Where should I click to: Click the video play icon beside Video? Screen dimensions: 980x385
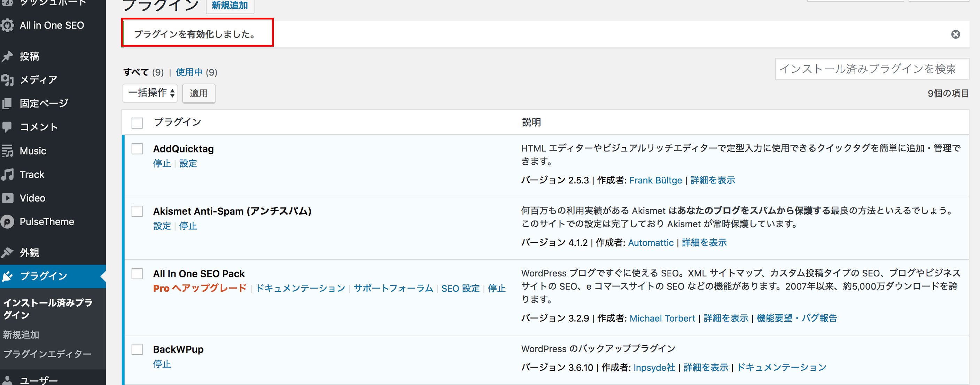[7, 198]
